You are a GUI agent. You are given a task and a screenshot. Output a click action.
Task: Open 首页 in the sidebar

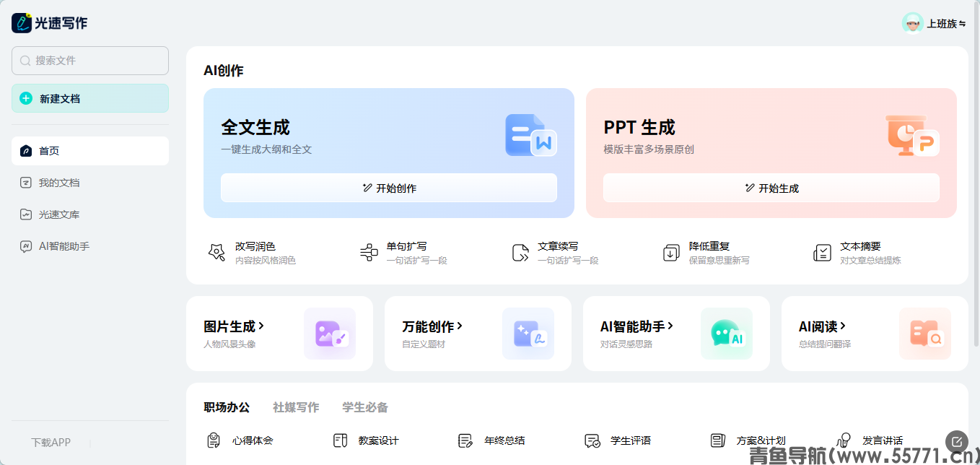[x=90, y=151]
